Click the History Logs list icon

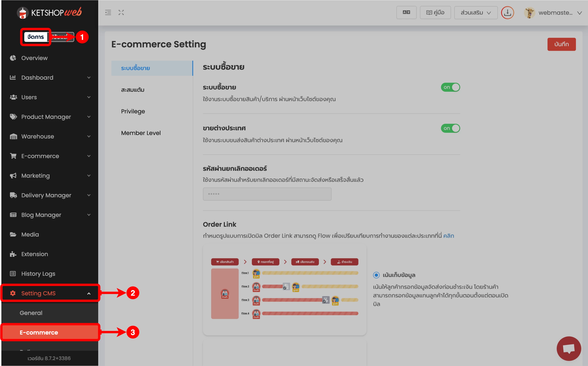click(13, 274)
